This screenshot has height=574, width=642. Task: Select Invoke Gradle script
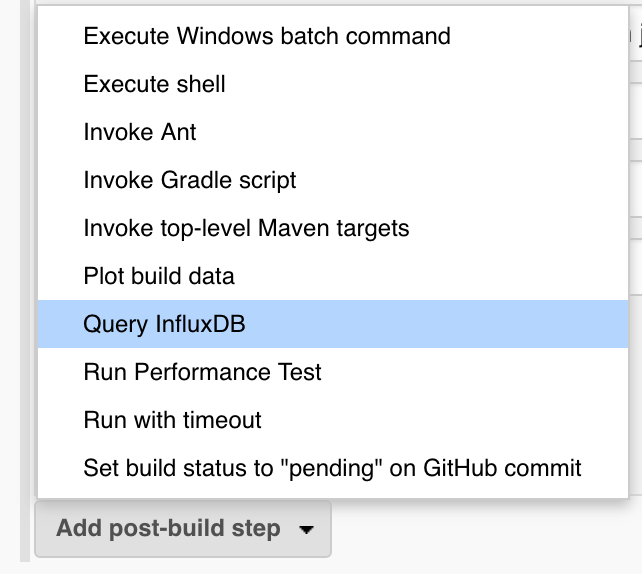click(x=190, y=180)
